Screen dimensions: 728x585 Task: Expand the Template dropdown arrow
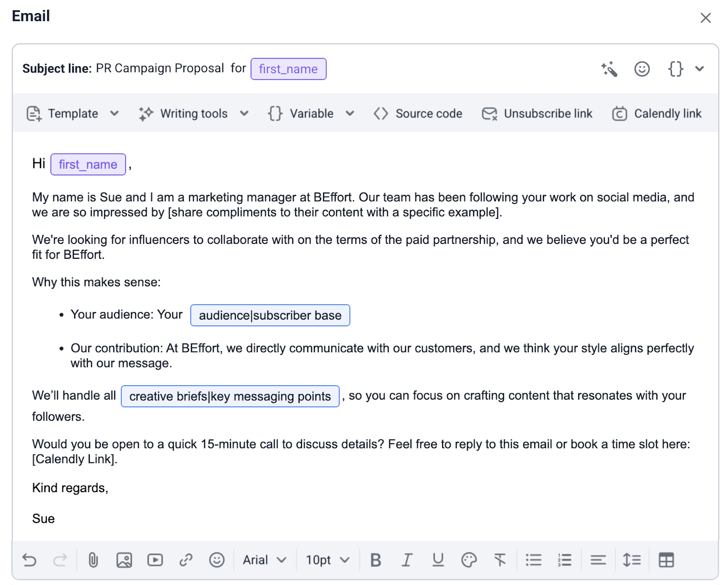(114, 113)
